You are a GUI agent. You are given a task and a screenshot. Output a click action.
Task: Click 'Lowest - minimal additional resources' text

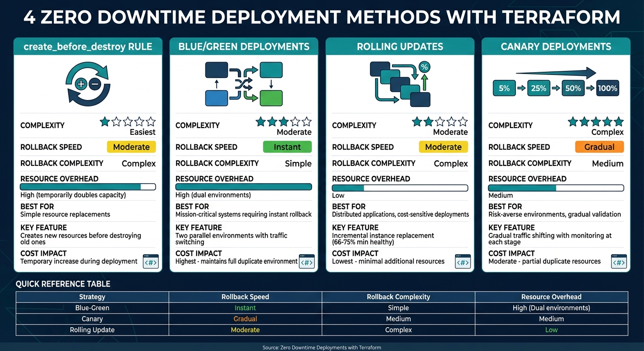[388, 261]
